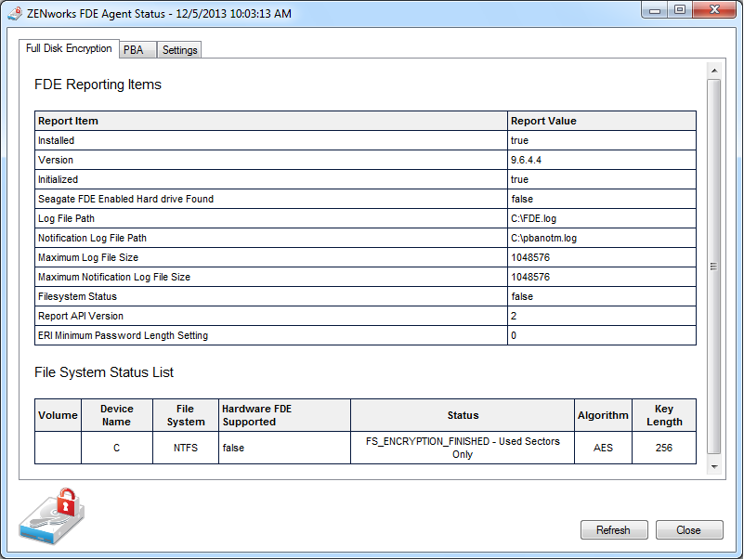The height and width of the screenshot is (560, 744).
Task: Click the vertical scrollbar thumb
Action: point(714,267)
